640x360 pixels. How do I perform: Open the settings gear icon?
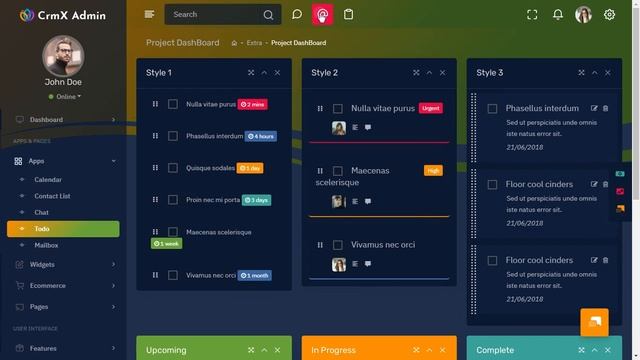(609, 15)
